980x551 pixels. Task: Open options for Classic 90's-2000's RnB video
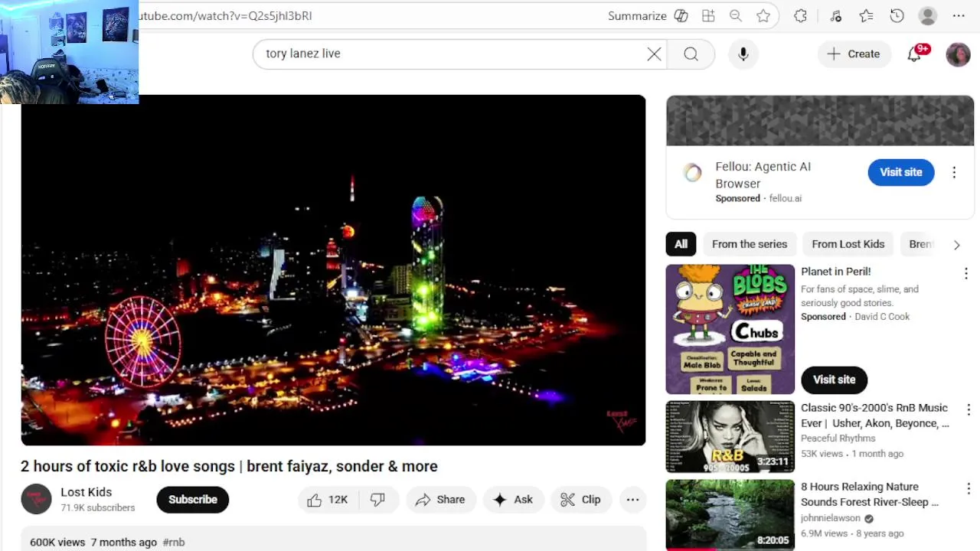tap(968, 410)
